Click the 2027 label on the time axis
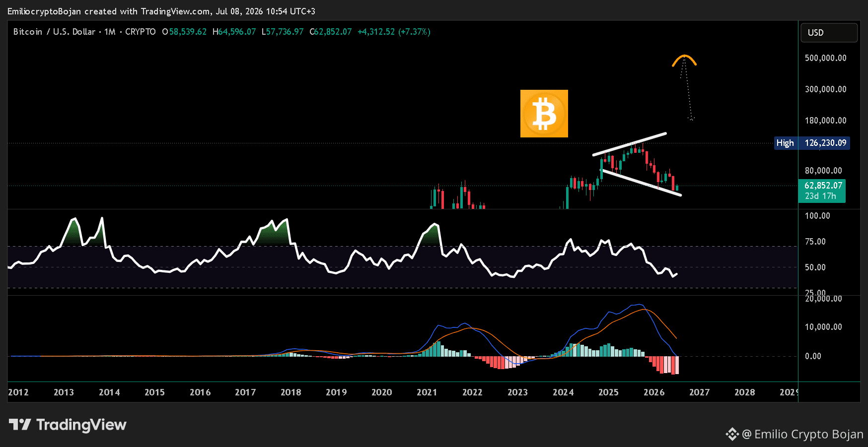The width and height of the screenshot is (868, 447). pyautogui.click(x=699, y=392)
